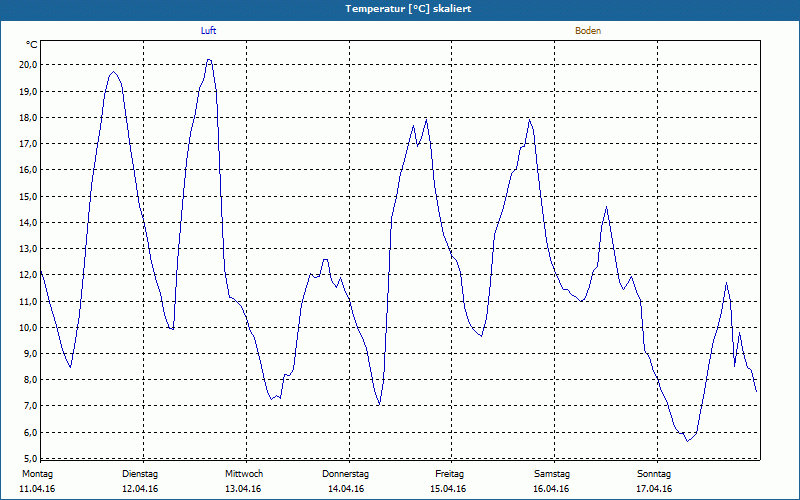The height and width of the screenshot is (500, 800).
Task: Click the '12,0' y-axis value
Action: coord(28,275)
